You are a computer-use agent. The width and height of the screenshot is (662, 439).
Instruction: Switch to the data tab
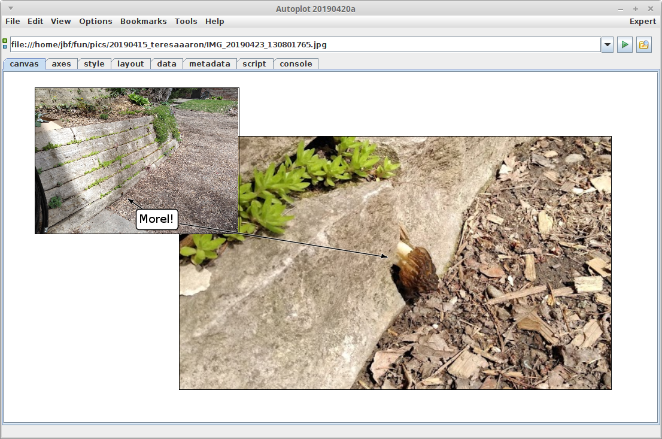tap(167, 64)
